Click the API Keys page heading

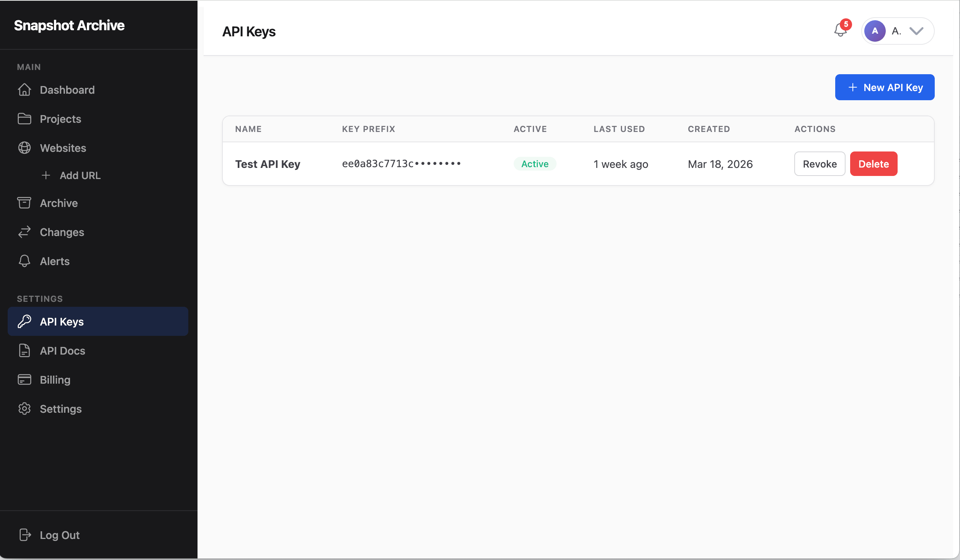tap(249, 31)
